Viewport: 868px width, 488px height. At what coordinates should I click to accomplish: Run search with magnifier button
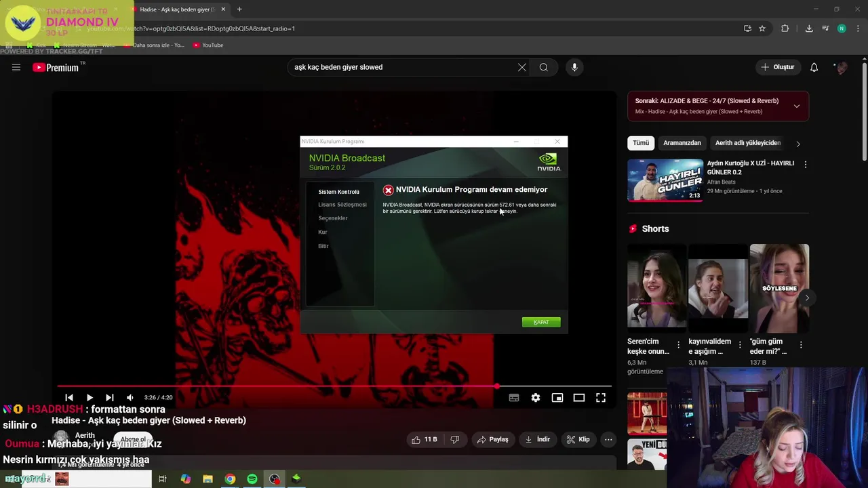pyautogui.click(x=544, y=67)
